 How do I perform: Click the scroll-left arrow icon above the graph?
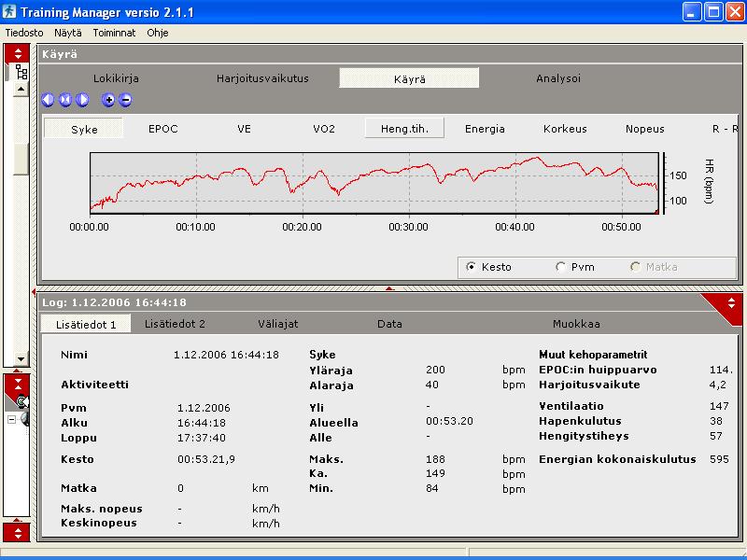click(x=48, y=100)
